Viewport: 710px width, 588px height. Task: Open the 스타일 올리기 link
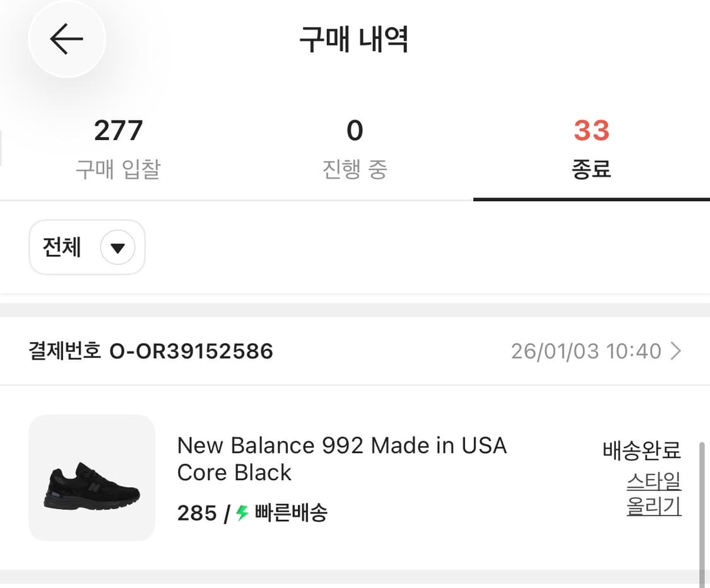[x=654, y=493]
